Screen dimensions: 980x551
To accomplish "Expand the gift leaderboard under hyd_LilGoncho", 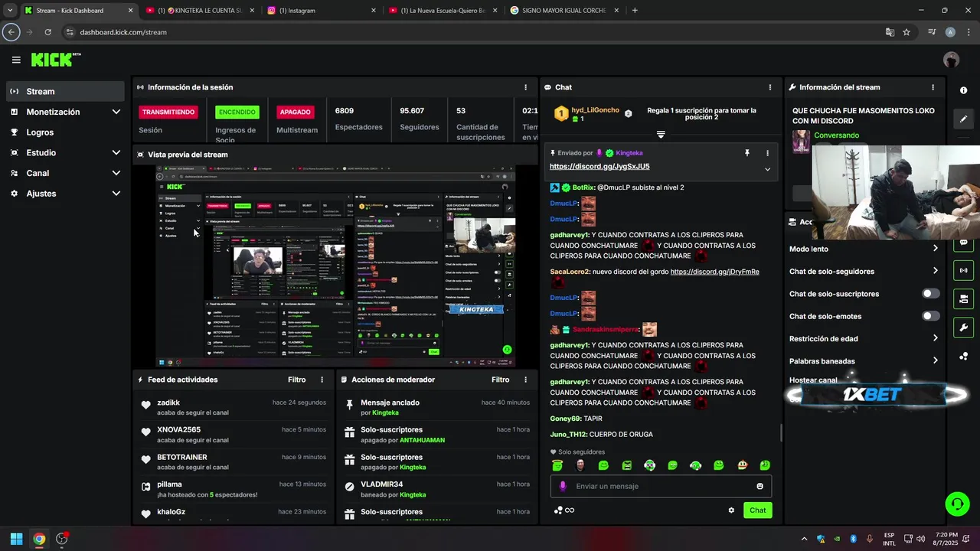I will coord(661,135).
